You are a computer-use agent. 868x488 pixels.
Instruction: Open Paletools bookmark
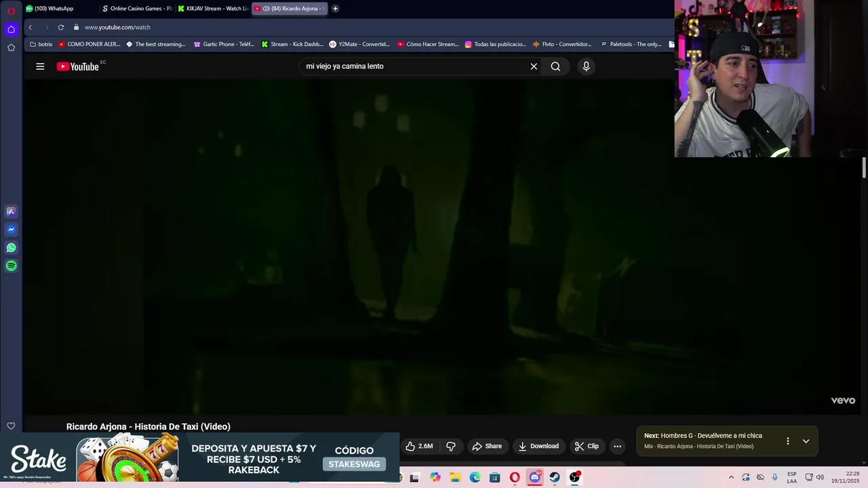[x=631, y=44]
